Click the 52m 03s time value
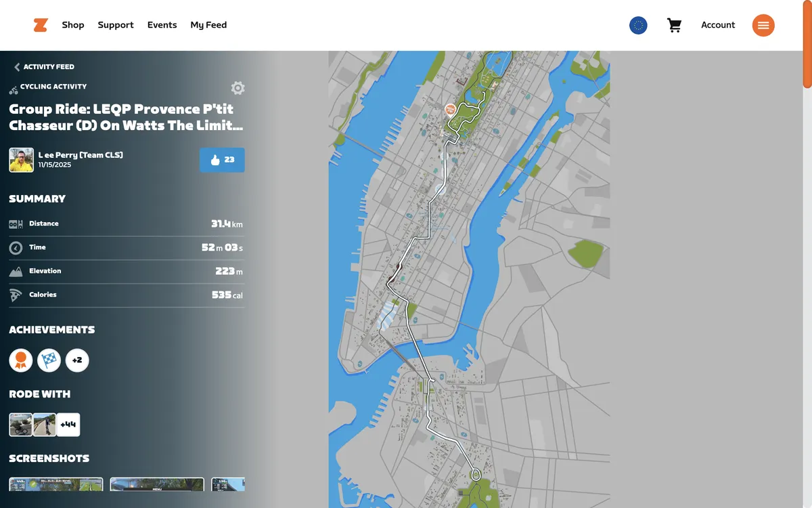 pos(222,247)
